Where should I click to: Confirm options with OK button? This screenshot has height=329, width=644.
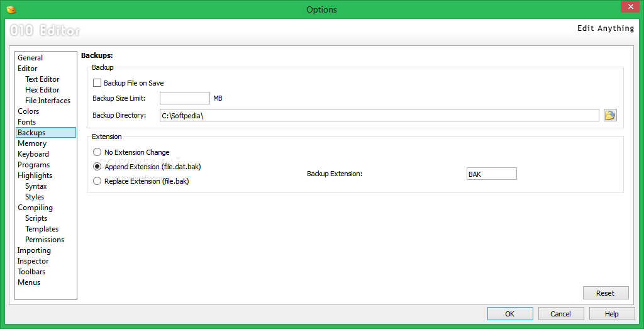(x=510, y=314)
